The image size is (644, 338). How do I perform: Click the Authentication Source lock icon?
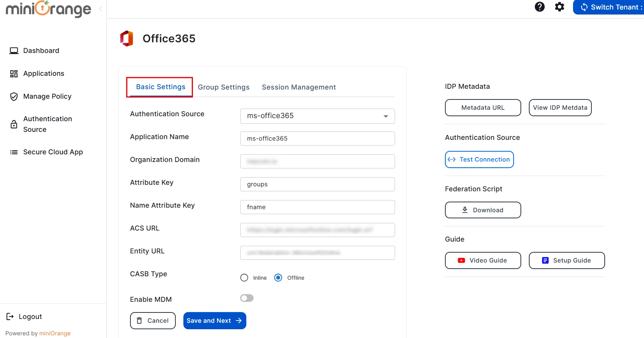[14, 124]
